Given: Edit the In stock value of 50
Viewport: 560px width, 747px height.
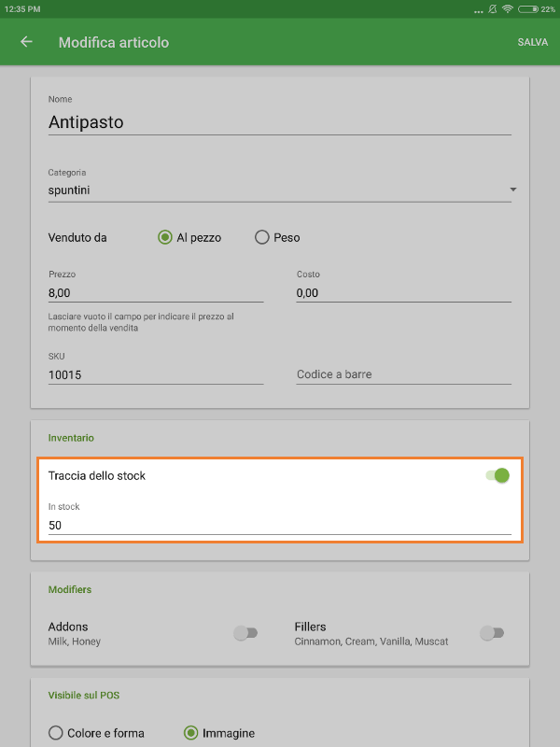Looking at the screenshot, I should point(280,525).
